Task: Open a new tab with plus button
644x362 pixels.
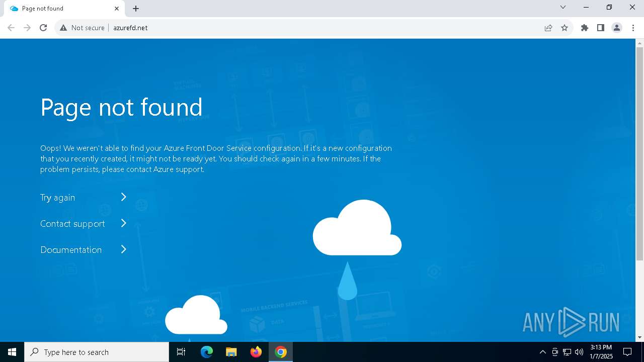Action: [x=136, y=9]
